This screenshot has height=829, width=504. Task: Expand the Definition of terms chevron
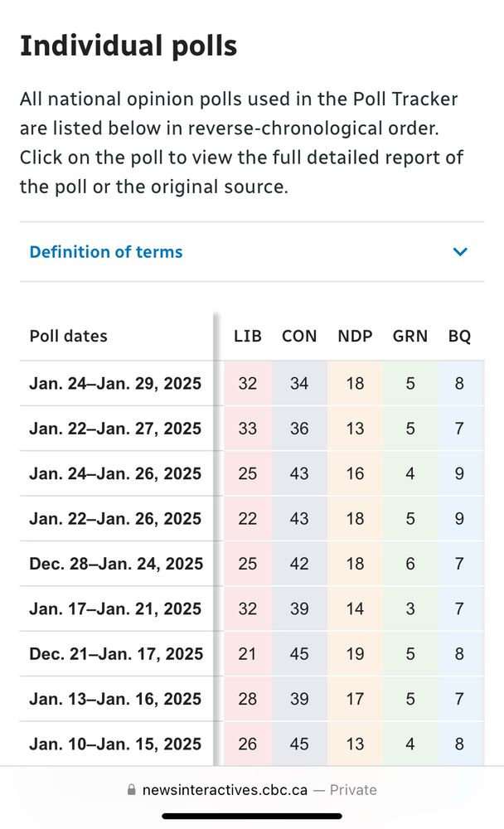[461, 252]
